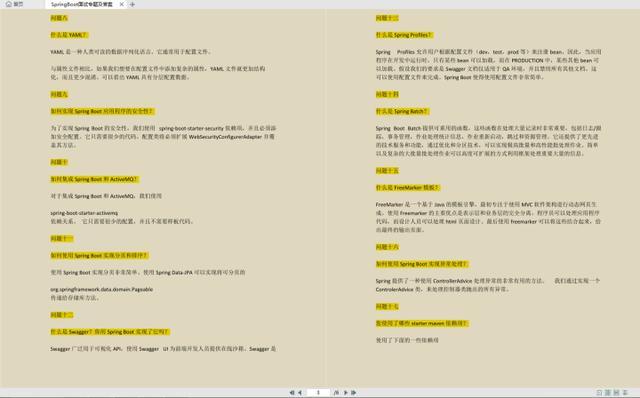Viewport: 640px width, 398px height.
Task: Open a new tab with plus icon
Action: (132, 4)
